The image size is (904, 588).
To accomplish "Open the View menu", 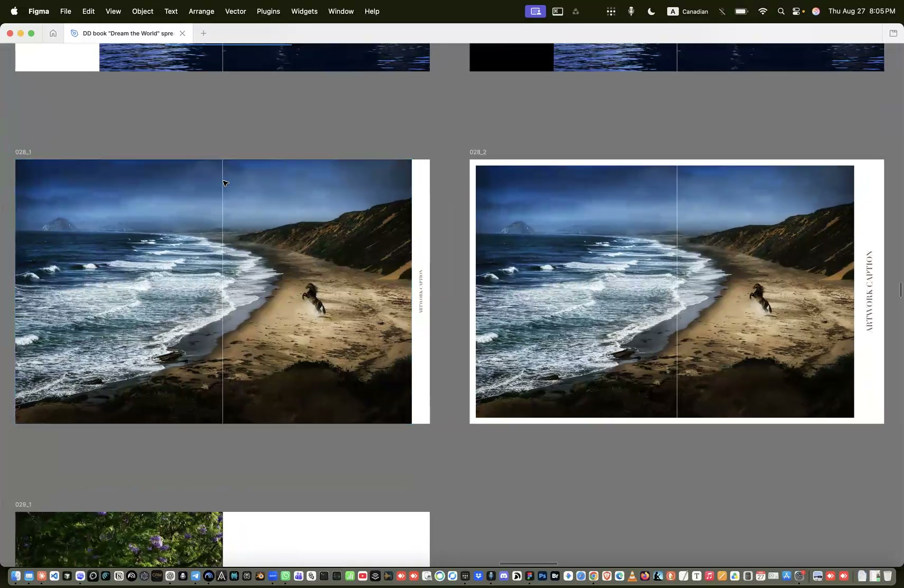I will [113, 11].
